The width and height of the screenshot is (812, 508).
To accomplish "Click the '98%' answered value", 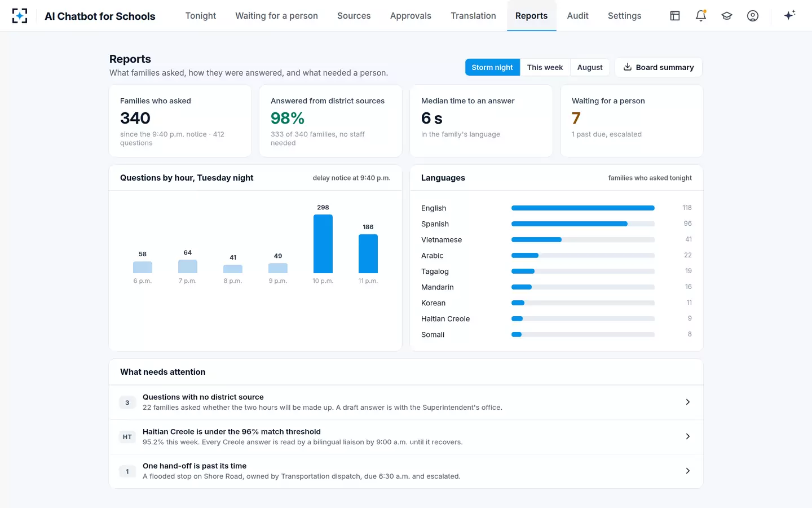I will [x=288, y=118].
